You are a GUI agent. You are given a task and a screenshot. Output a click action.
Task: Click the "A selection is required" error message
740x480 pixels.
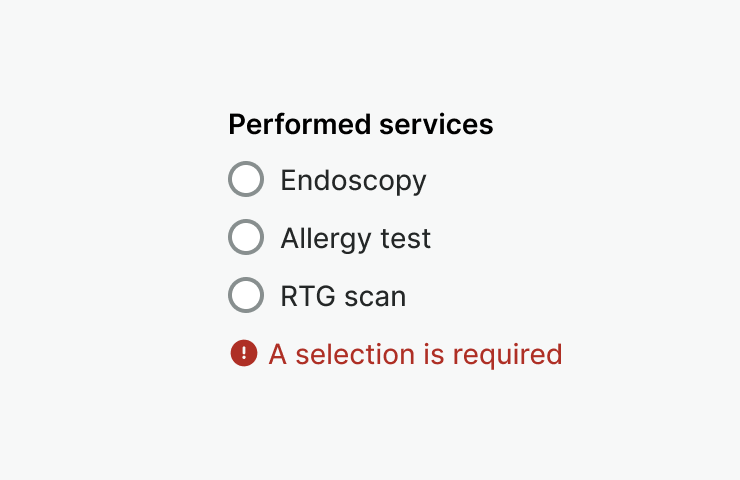click(x=415, y=354)
